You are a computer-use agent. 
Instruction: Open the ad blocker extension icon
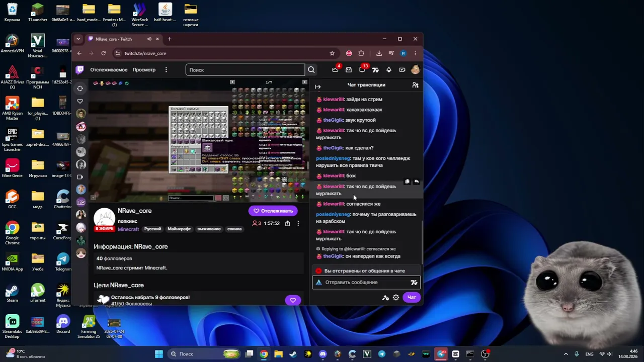pos(349,53)
